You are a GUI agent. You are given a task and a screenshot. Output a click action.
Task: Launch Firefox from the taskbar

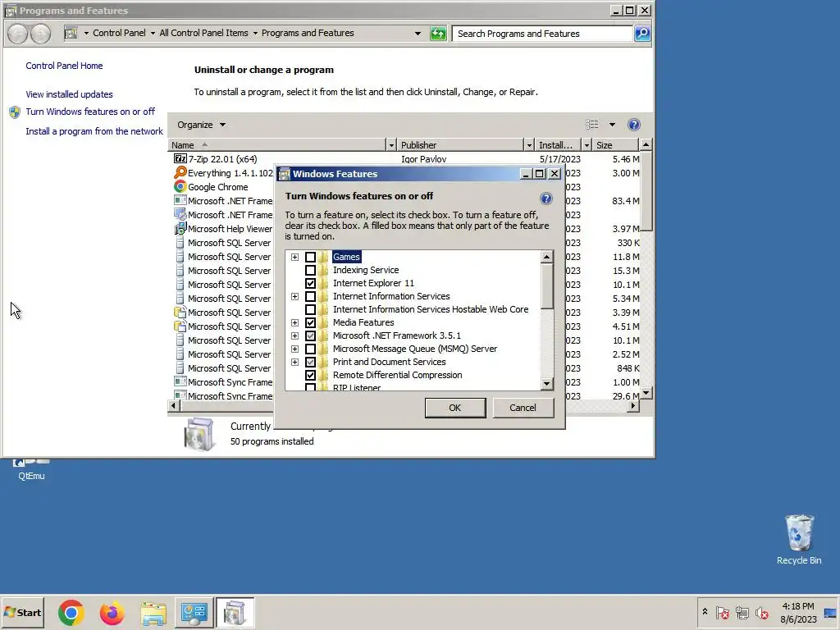click(112, 612)
